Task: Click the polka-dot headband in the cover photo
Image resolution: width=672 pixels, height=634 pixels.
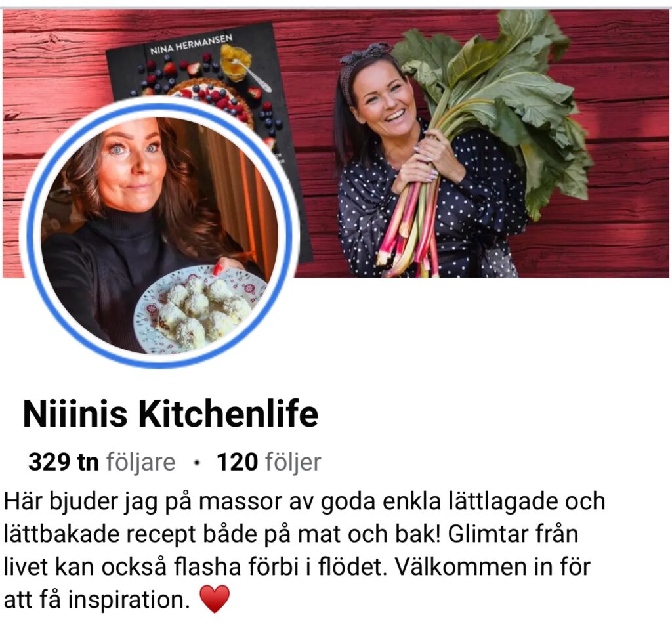Action: pyautogui.click(x=360, y=64)
